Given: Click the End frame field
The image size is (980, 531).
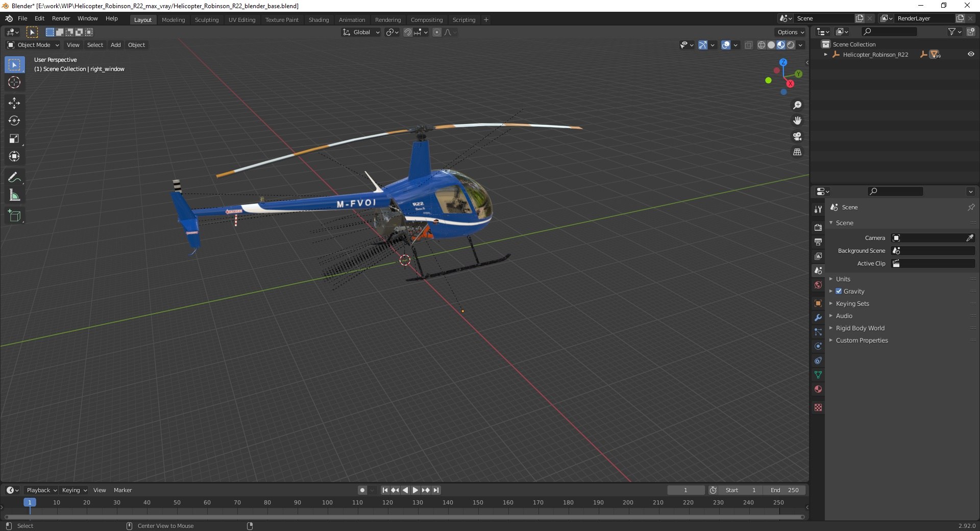Looking at the screenshot, I should (785, 490).
